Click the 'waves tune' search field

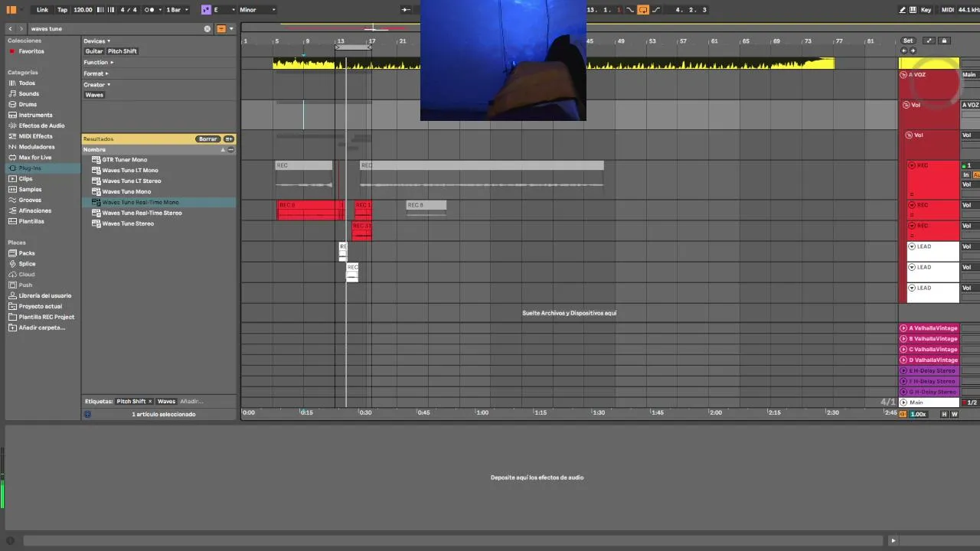(115, 28)
